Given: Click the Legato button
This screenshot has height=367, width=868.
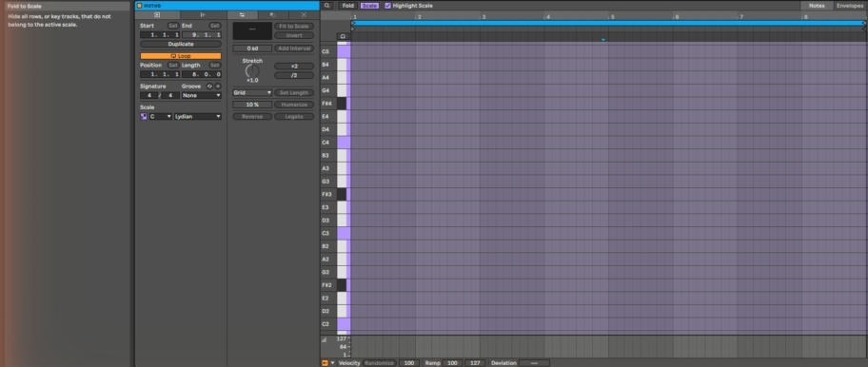Looking at the screenshot, I should pyautogui.click(x=294, y=117).
